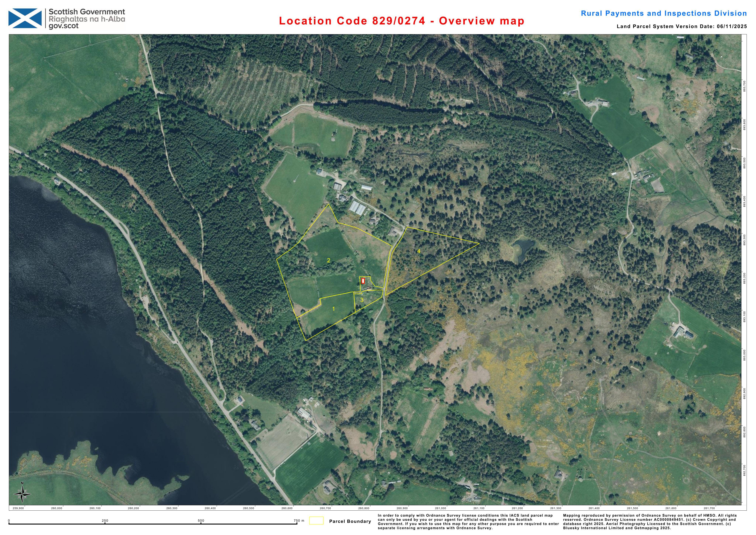Screen dimensions: 756x535
Task: Click easting label 260,900
Action: [402, 508]
